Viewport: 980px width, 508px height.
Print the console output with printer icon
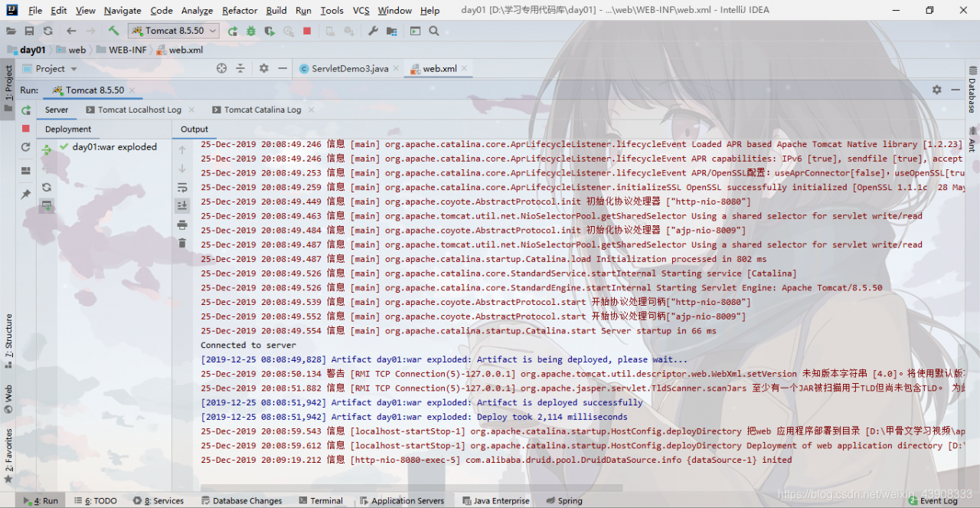point(182,225)
